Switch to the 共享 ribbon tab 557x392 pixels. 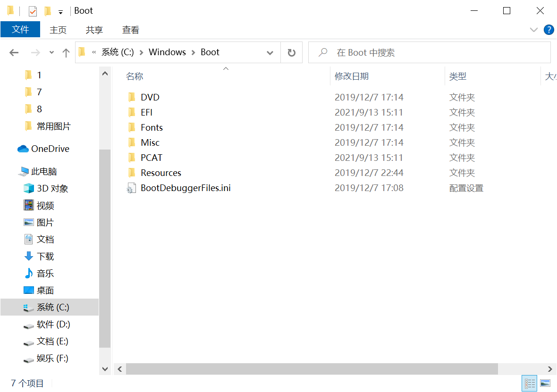(x=94, y=30)
